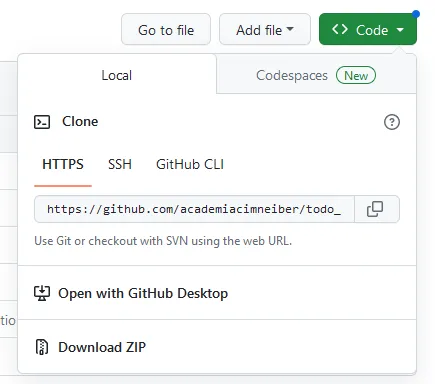The width and height of the screenshot is (435, 384).
Task: Select the Local tab
Action: coord(117,75)
